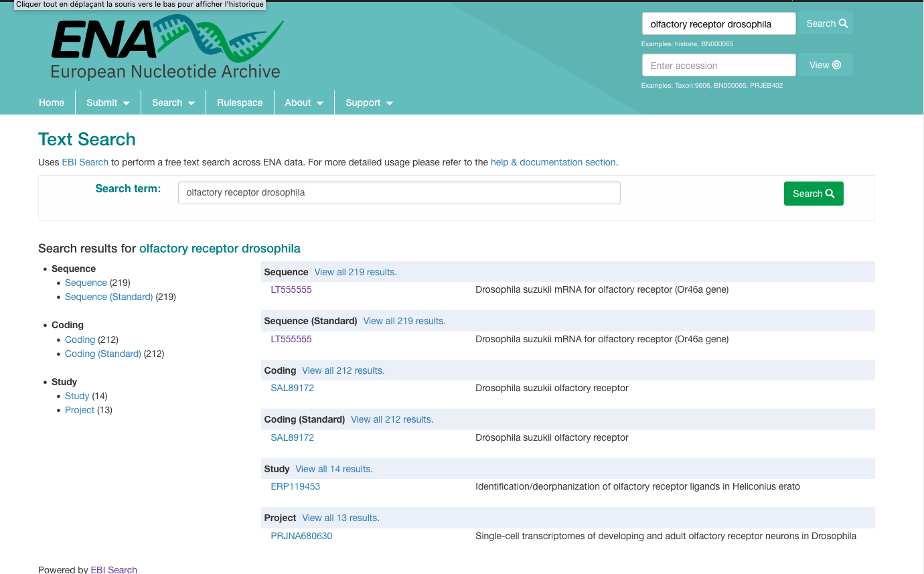Expand the Search navigation dropdown

173,102
